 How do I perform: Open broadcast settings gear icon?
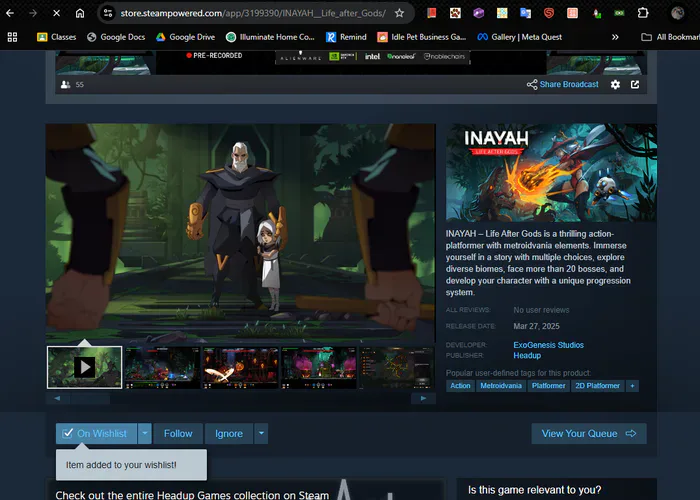pyautogui.click(x=615, y=84)
